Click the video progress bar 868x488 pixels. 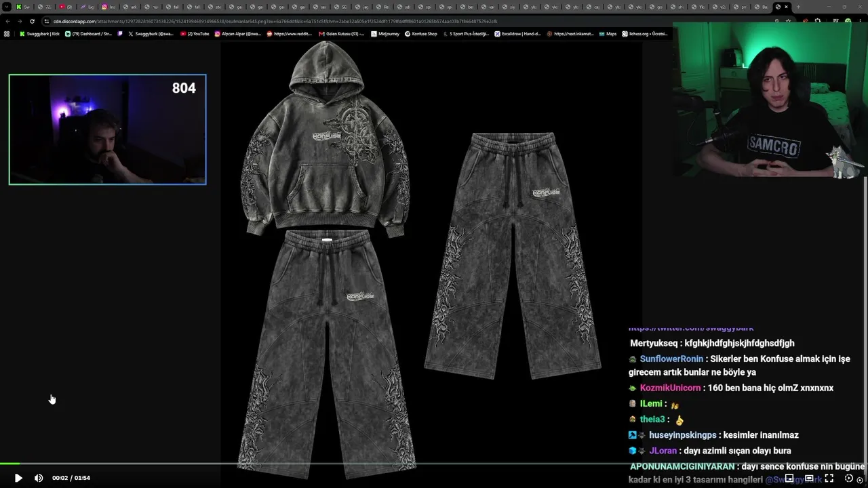point(434,464)
